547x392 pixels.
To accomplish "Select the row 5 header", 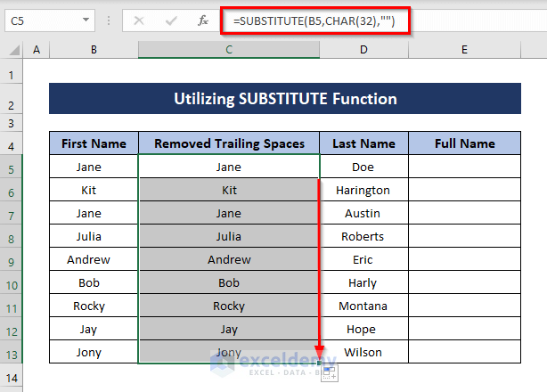I will click(12, 167).
